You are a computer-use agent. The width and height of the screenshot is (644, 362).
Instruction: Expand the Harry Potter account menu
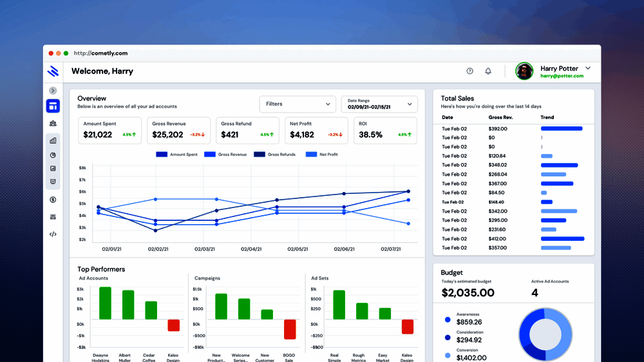click(588, 68)
